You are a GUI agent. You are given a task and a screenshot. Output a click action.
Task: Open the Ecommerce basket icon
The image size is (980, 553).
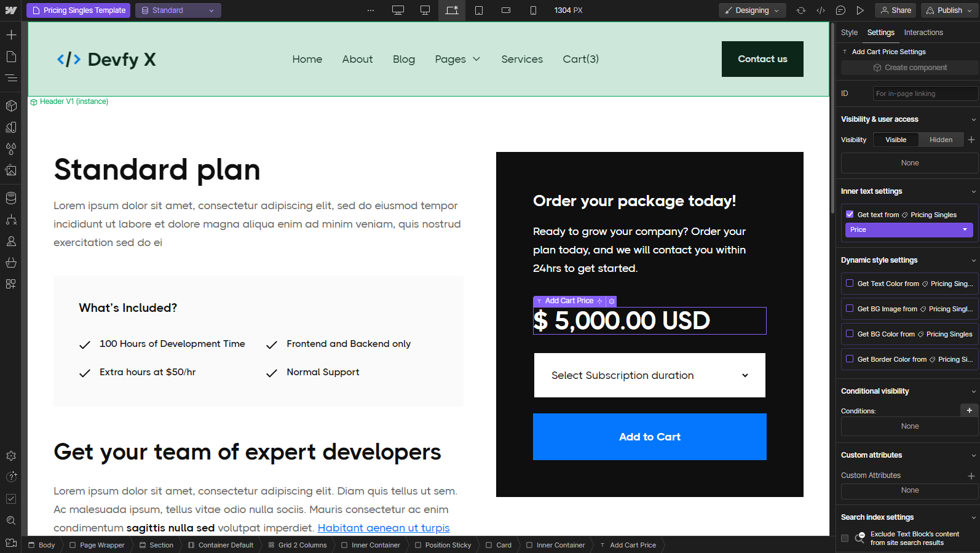11,263
